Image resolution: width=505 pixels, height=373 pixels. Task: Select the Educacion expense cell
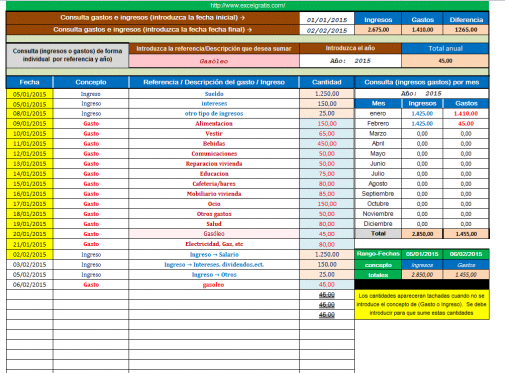point(214,174)
